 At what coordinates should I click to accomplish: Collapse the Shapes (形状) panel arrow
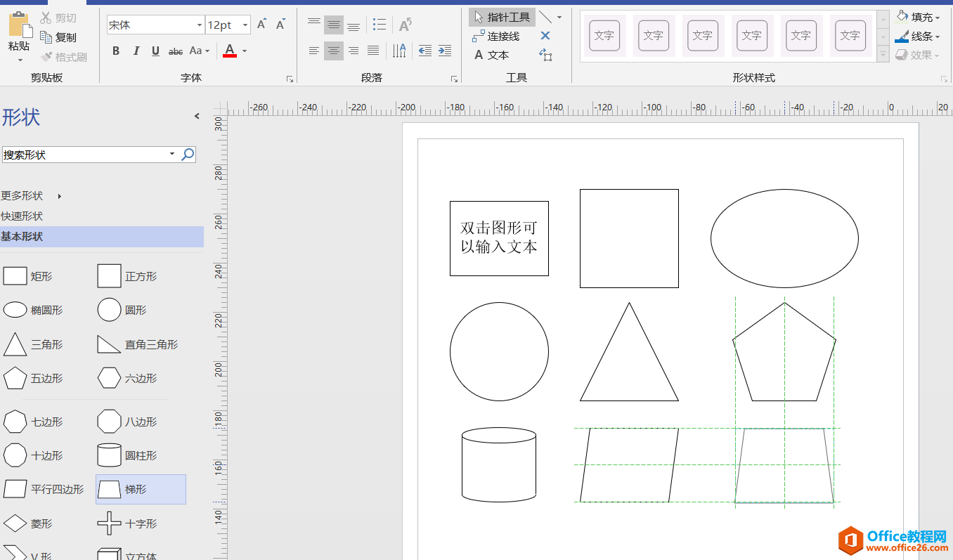coord(197,117)
